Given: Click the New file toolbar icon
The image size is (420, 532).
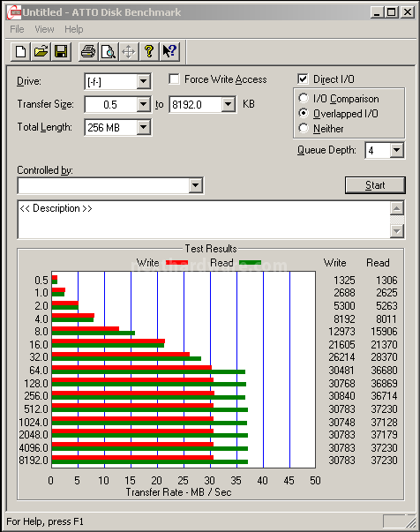Looking at the screenshot, I should pos(20,52).
